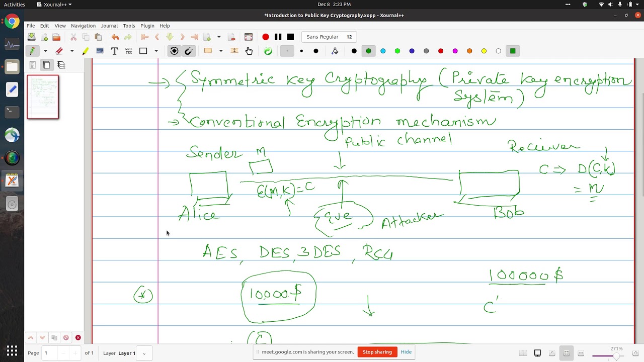Open the Pen tool options dropdown
Viewport: 644px width, 362px height.
click(x=45, y=51)
